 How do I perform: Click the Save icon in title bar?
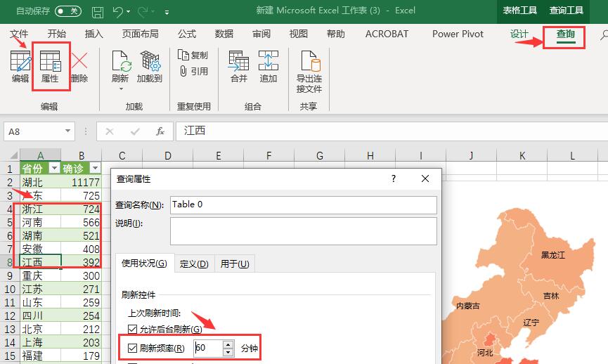(x=98, y=12)
